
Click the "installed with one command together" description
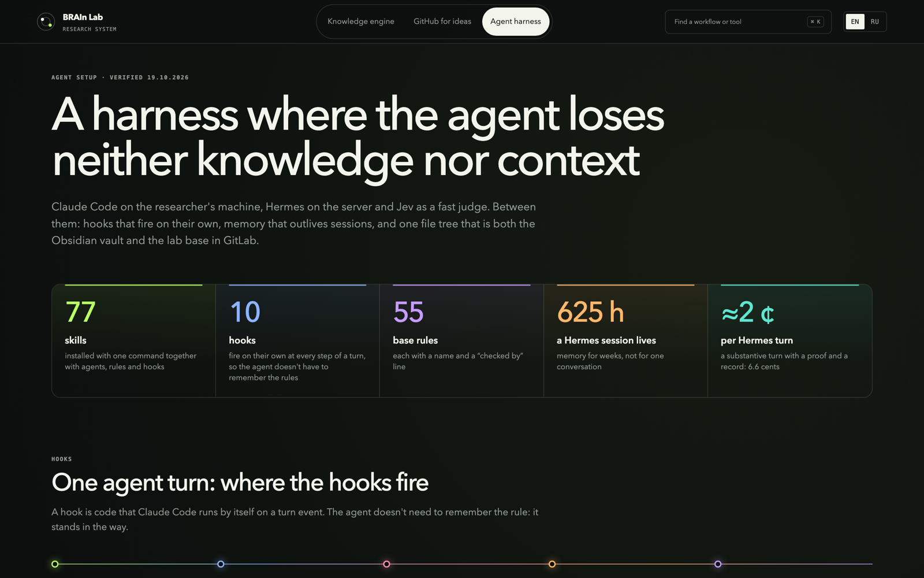tap(131, 361)
